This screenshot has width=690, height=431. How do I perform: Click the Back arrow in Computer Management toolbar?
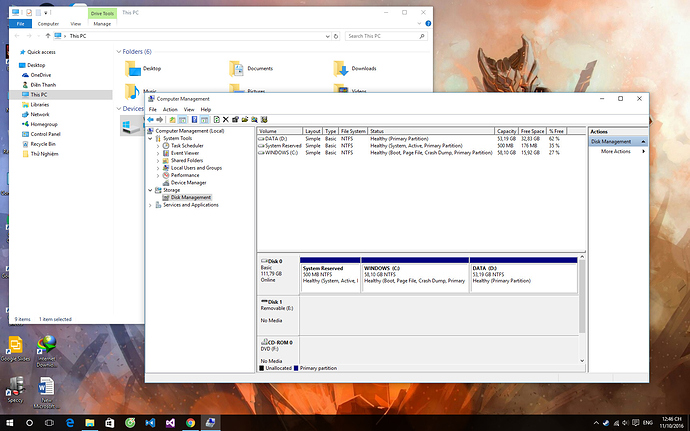[x=150, y=120]
